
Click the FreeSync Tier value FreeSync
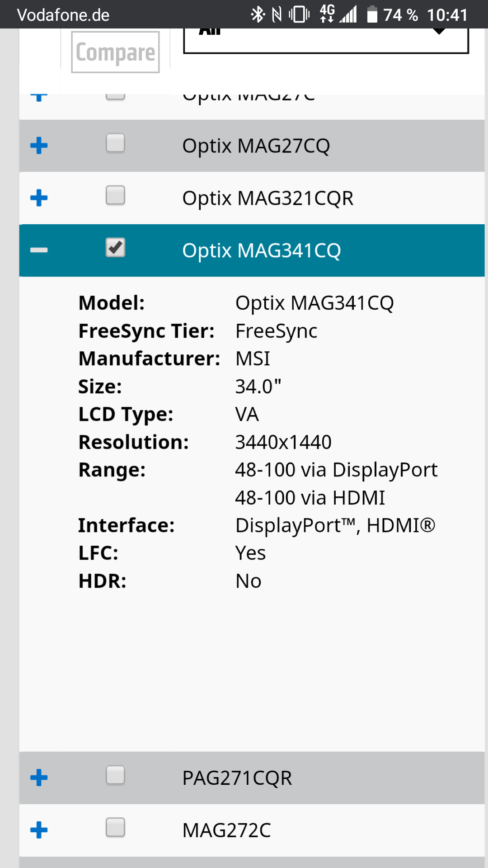point(276,331)
